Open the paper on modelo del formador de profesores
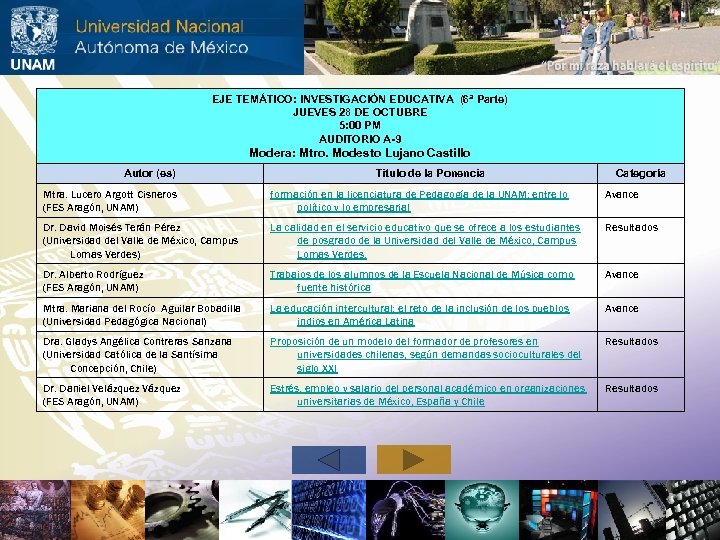This screenshot has width=720, height=540. pyautogui.click(x=425, y=354)
